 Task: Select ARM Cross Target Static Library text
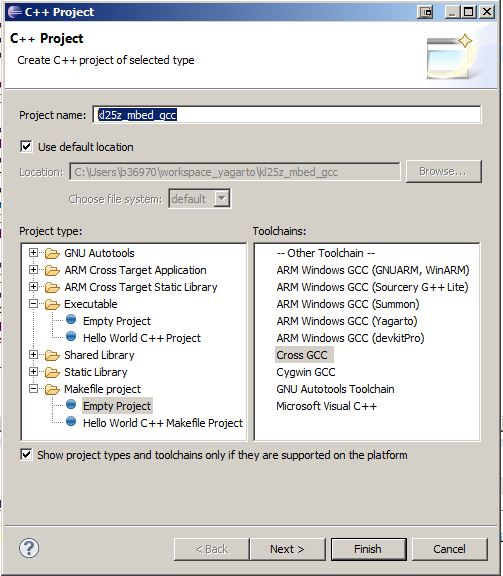[x=141, y=287]
